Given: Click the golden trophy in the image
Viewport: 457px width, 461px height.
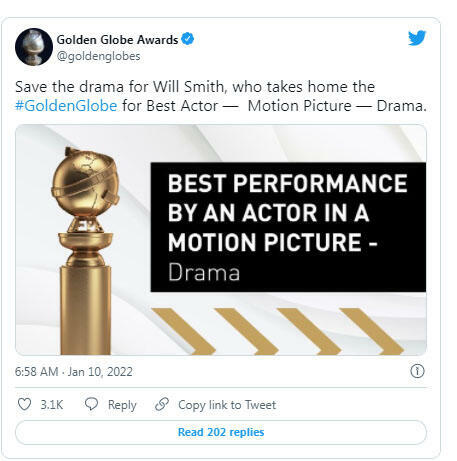Looking at the screenshot, I should [85, 251].
